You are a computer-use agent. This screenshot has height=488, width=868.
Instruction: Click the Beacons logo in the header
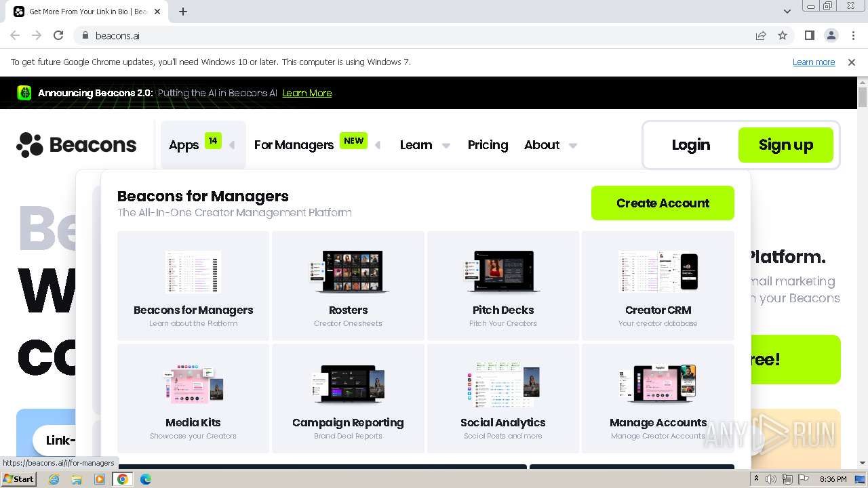click(77, 145)
